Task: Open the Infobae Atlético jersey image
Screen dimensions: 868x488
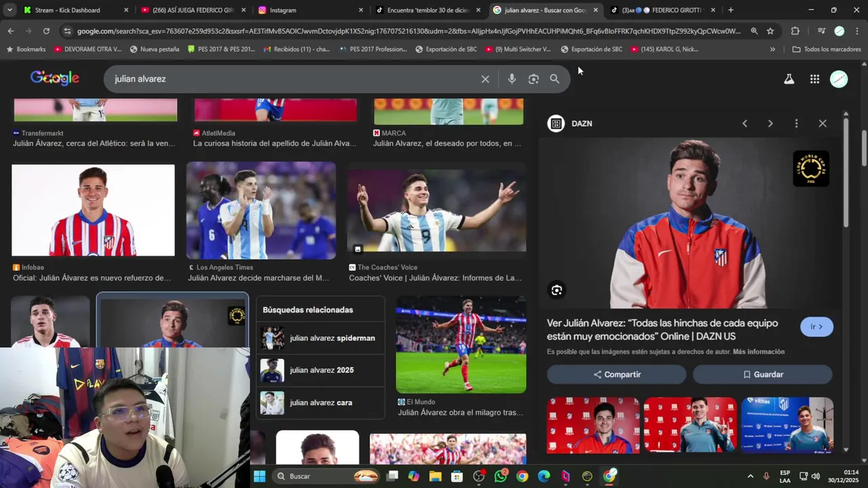Action: pos(93,210)
